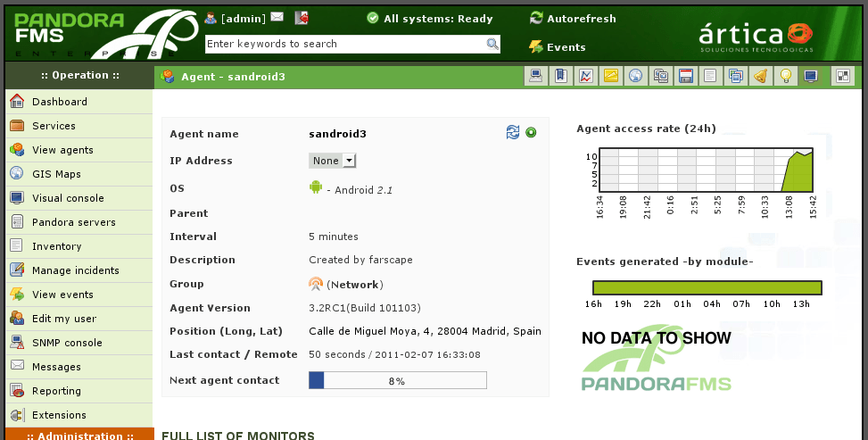Click the Network group link
Viewport: 868px width, 440px height.
(x=355, y=285)
